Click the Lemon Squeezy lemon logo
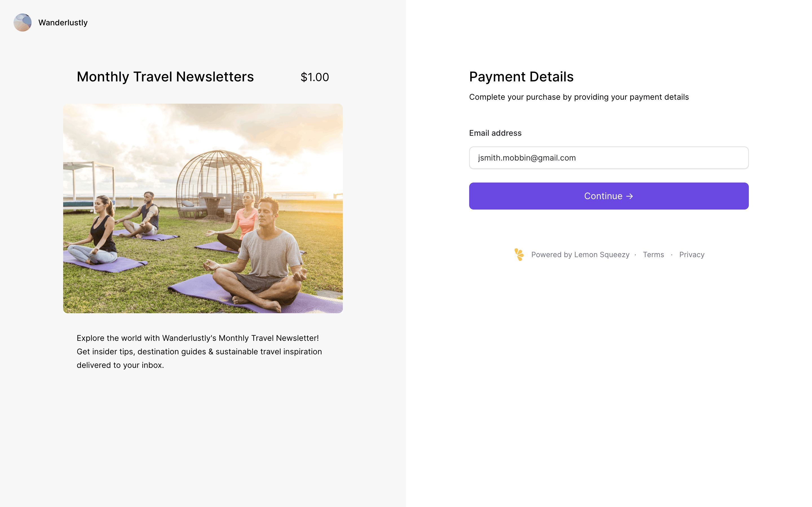Viewport: 812px width, 507px height. pos(519,255)
